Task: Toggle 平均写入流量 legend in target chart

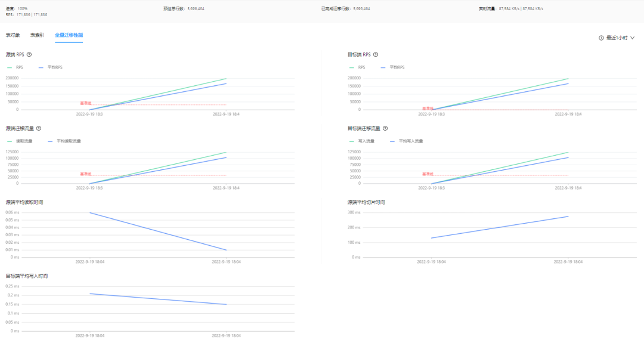Action: [x=406, y=141]
